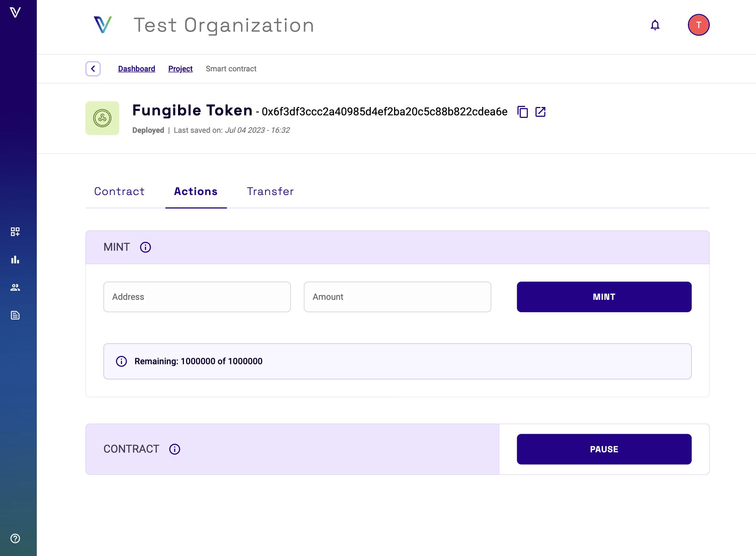Open the sidebar team members icon
Screen dimensions: 756x556
15,287
